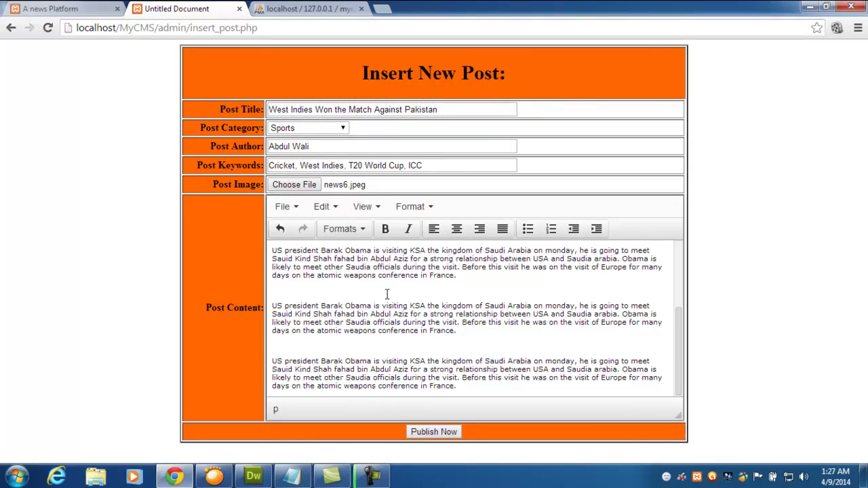Image resolution: width=868 pixels, height=488 pixels.
Task: Center align the text
Action: point(457,229)
